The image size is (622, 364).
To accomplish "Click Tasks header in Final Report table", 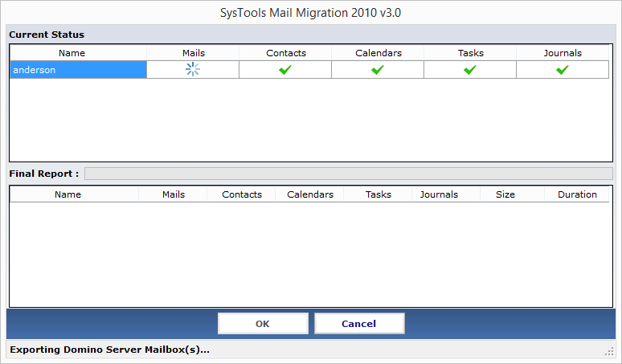I will click(378, 194).
